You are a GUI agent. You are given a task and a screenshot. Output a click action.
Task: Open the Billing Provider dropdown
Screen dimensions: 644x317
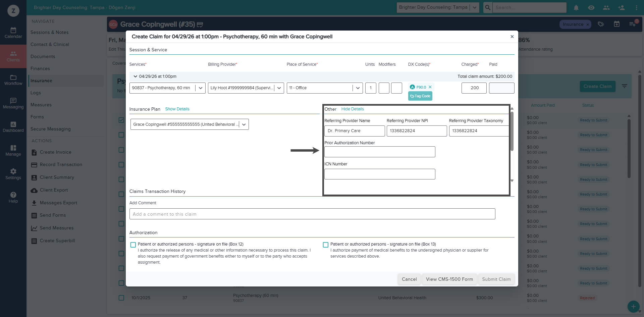(x=246, y=88)
